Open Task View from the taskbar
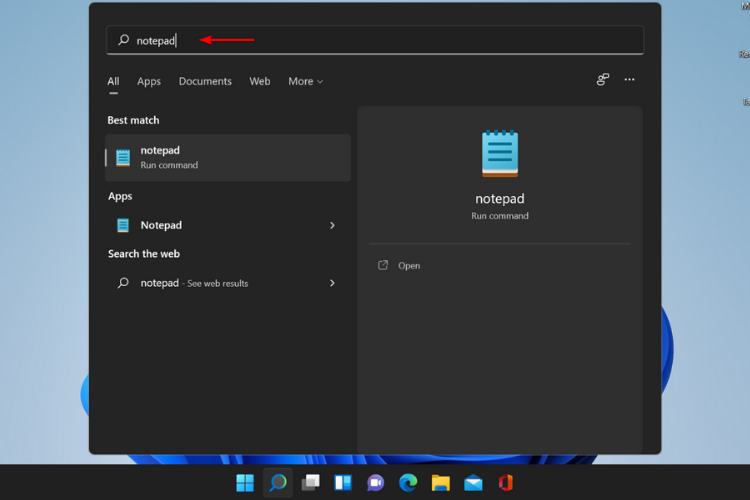 (x=310, y=483)
